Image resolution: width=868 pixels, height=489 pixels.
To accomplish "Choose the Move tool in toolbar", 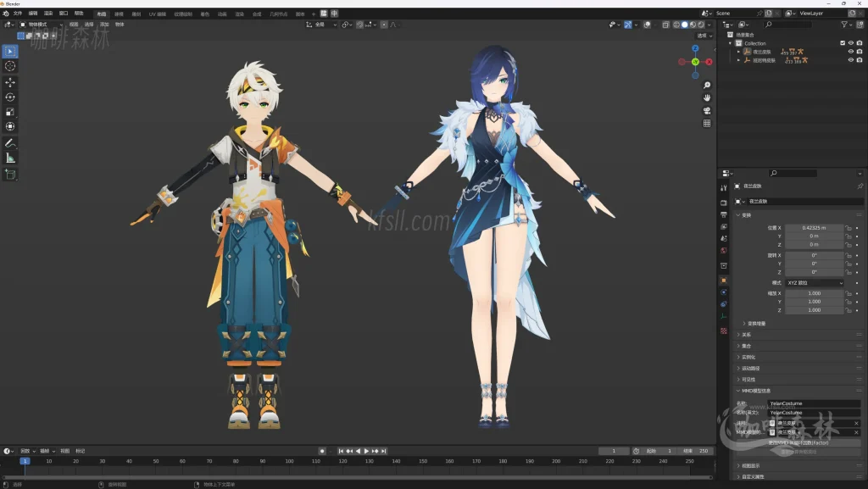I will 10,82.
